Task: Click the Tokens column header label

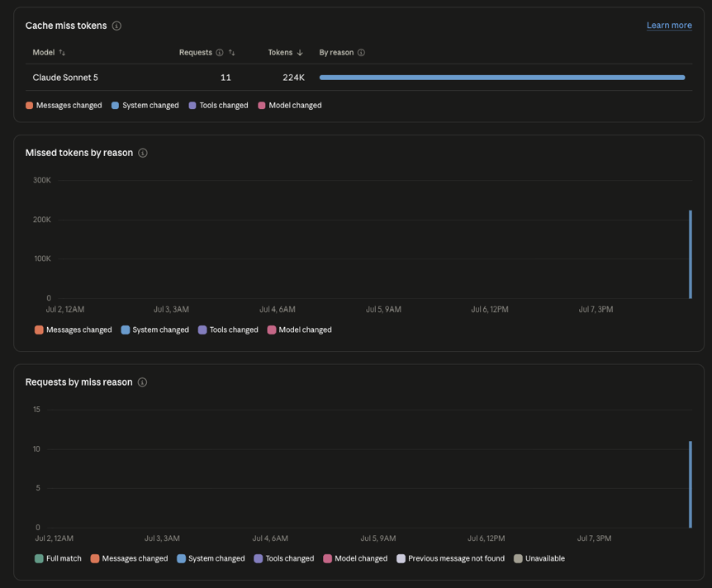Action: tap(280, 53)
